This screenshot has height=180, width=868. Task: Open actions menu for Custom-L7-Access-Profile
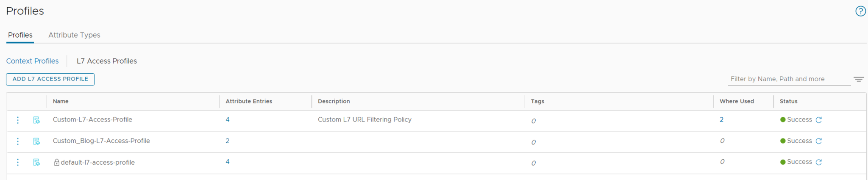(x=18, y=120)
